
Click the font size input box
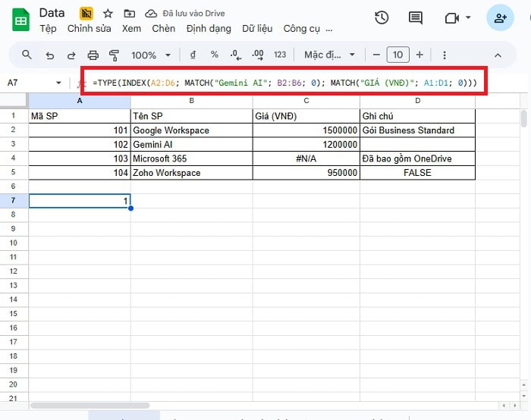click(397, 55)
